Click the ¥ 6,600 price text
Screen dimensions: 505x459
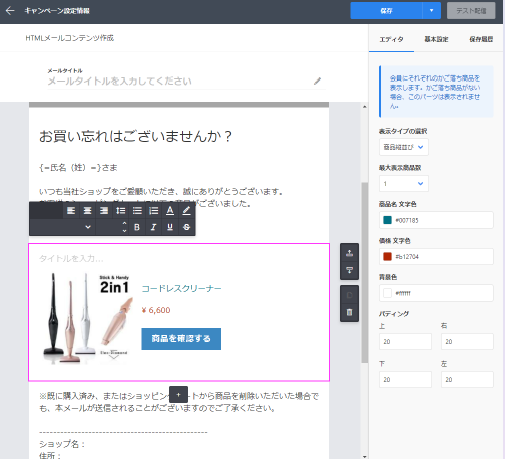coord(156,310)
